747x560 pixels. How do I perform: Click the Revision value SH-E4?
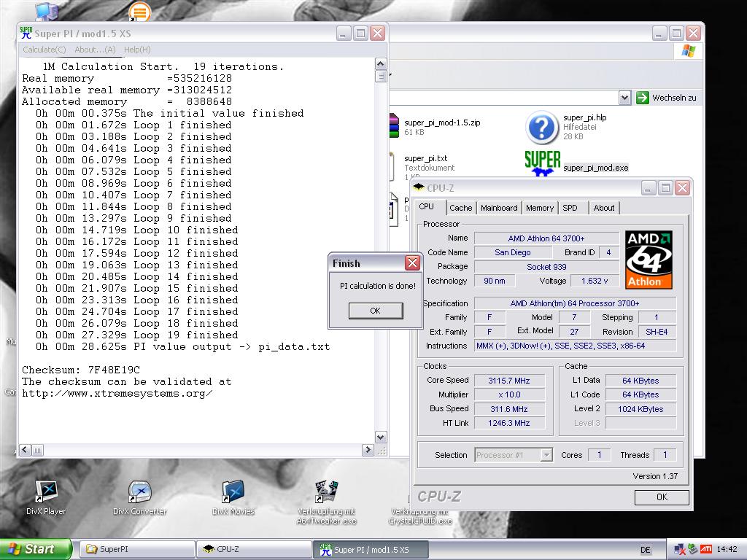[x=657, y=332]
